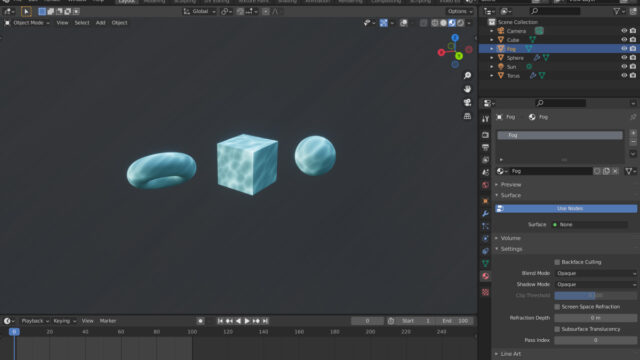The width and height of the screenshot is (640, 360).
Task: Duplicate the Fog material copy icon
Action: pos(606,171)
